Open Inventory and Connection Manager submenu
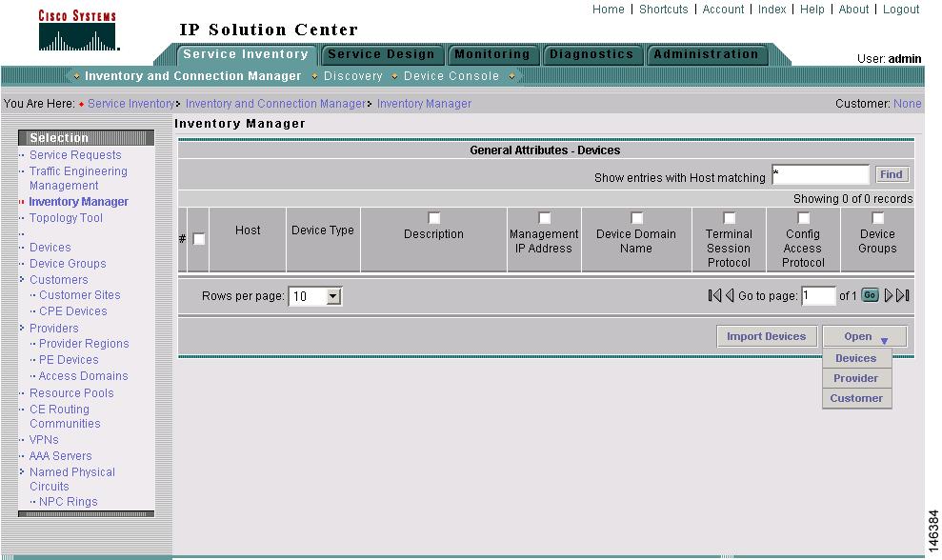Image resolution: width=942 pixels, height=560 pixels. [x=192, y=76]
